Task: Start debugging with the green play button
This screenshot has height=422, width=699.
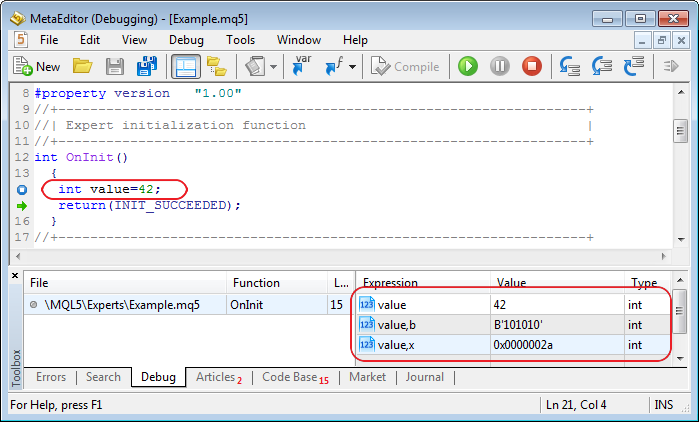Action: [468, 66]
